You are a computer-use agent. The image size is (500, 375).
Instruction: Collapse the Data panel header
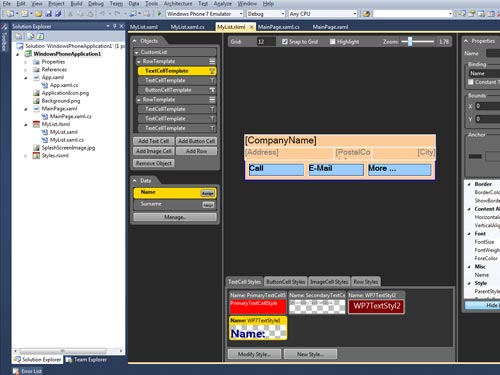135,180
